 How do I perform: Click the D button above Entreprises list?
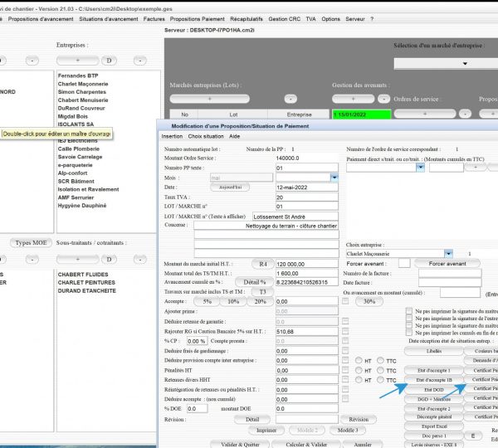coord(109,61)
